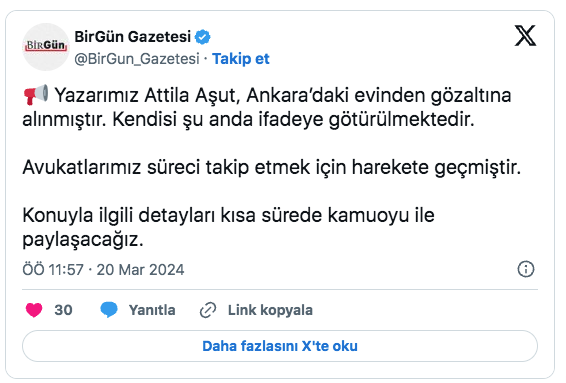Open the ÖÖ 11:57 timestamp link
This screenshot has width=566, height=383.
pyautogui.click(x=53, y=270)
